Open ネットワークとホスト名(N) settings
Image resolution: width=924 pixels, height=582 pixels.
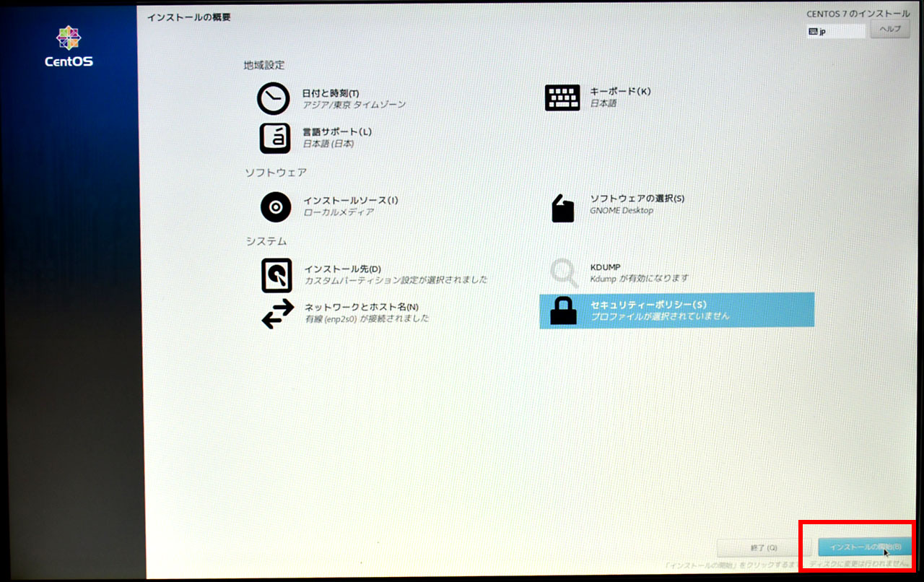[362, 306]
